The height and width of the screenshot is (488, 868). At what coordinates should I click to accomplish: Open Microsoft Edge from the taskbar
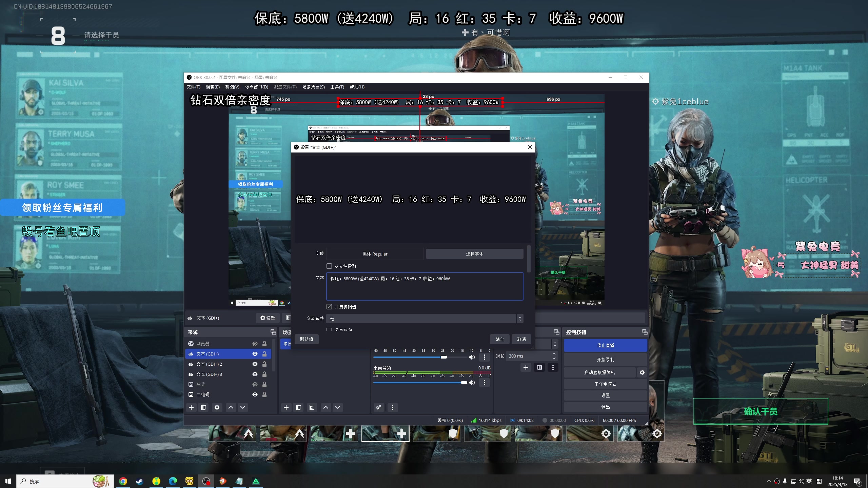[173, 481]
